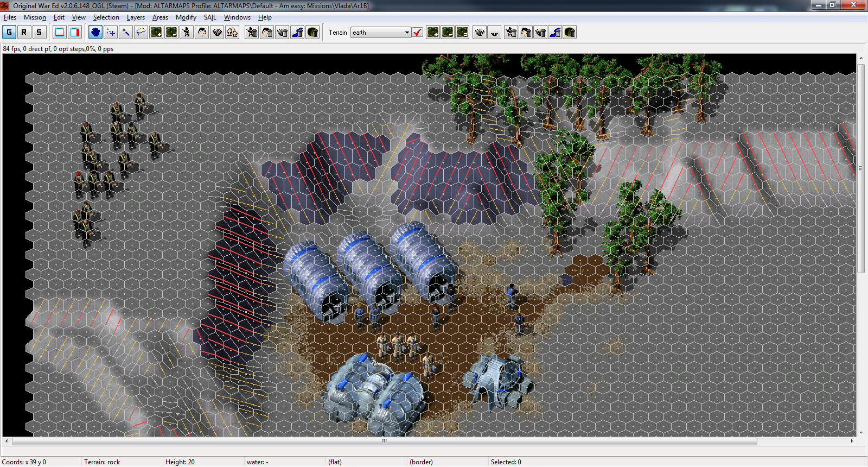The height and width of the screenshot is (467, 868).
Task: Click delete water trash icon in first toolbar
Action: pyautogui.click(x=297, y=32)
